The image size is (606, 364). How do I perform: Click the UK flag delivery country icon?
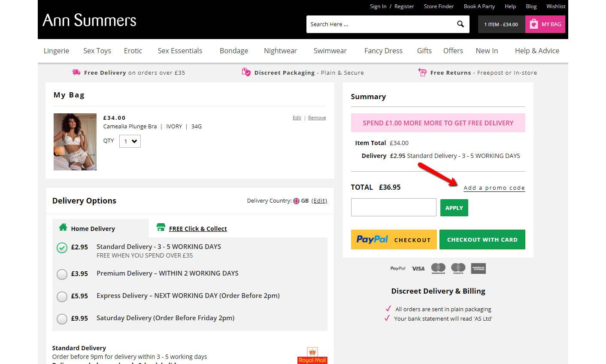point(296,201)
